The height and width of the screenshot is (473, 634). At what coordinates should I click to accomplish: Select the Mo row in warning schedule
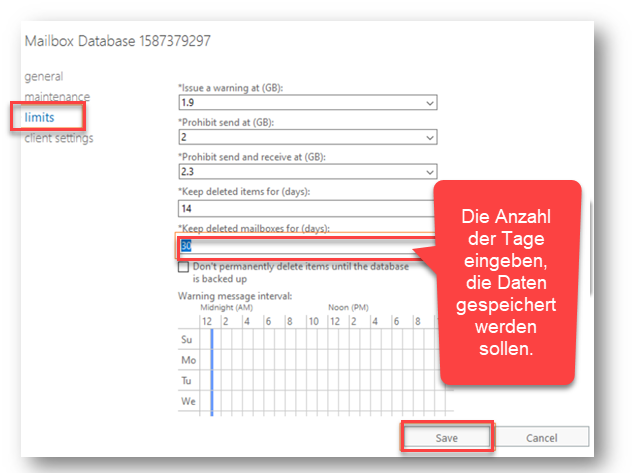pyautogui.click(x=188, y=360)
